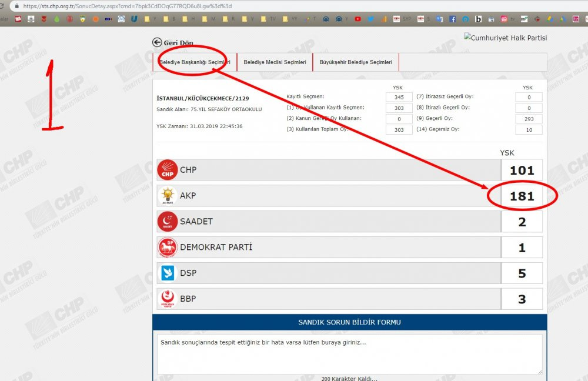The height and width of the screenshot is (381, 588).
Task: Click the SANDIK SORUN BİLDİR FORMU header
Action: tap(349, 322)
